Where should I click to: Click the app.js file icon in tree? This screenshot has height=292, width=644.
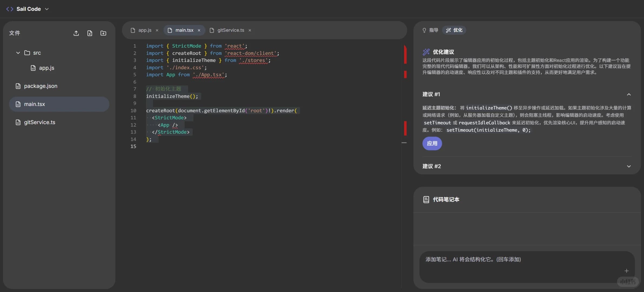click(33, 68)
